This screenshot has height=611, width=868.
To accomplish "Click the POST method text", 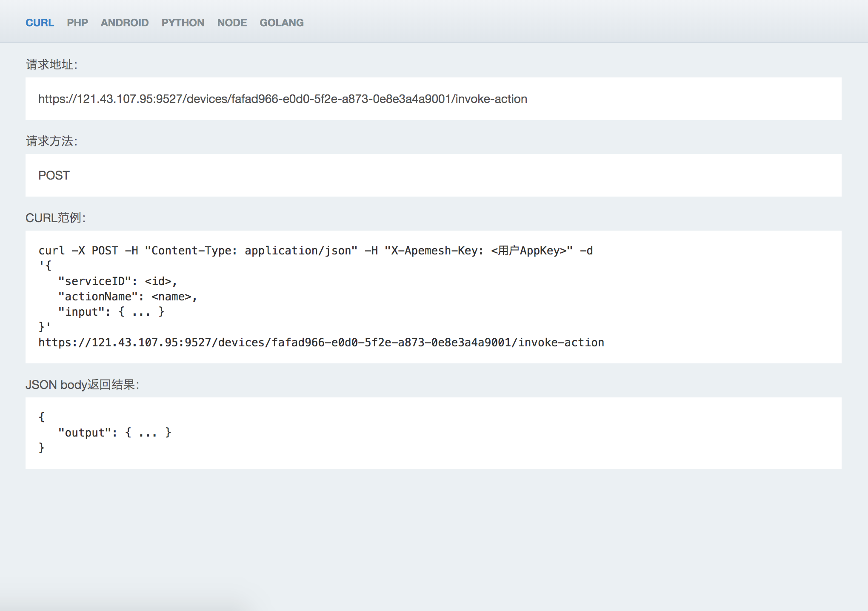I will coord(54,175).
